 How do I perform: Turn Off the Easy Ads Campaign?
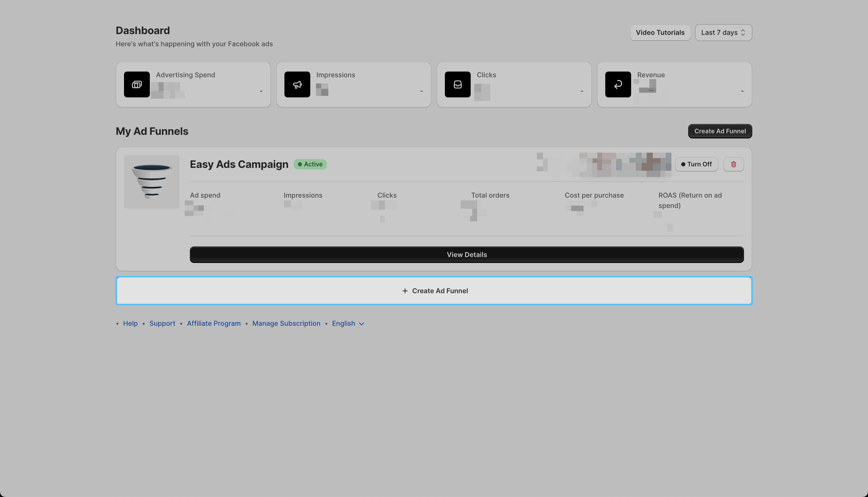[x=696, y=164]
